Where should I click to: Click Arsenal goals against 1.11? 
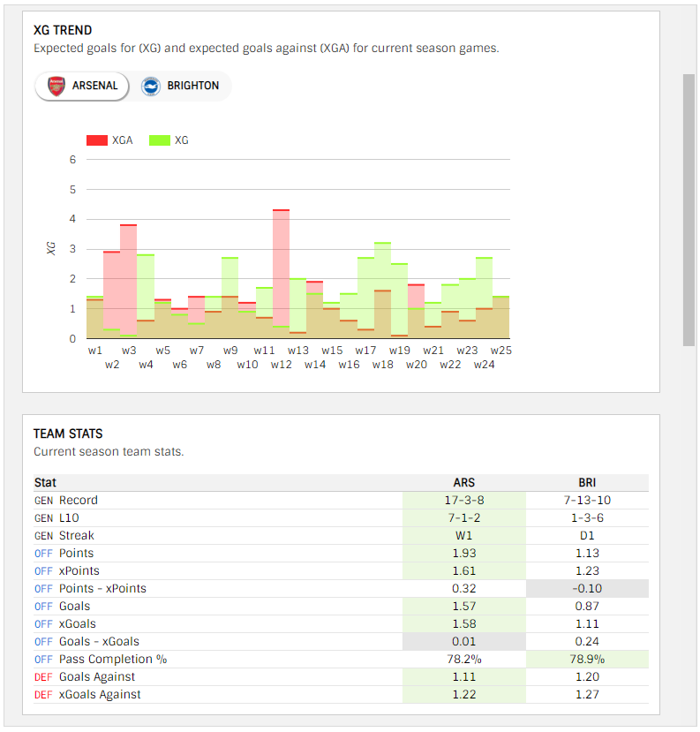(463, 677)
